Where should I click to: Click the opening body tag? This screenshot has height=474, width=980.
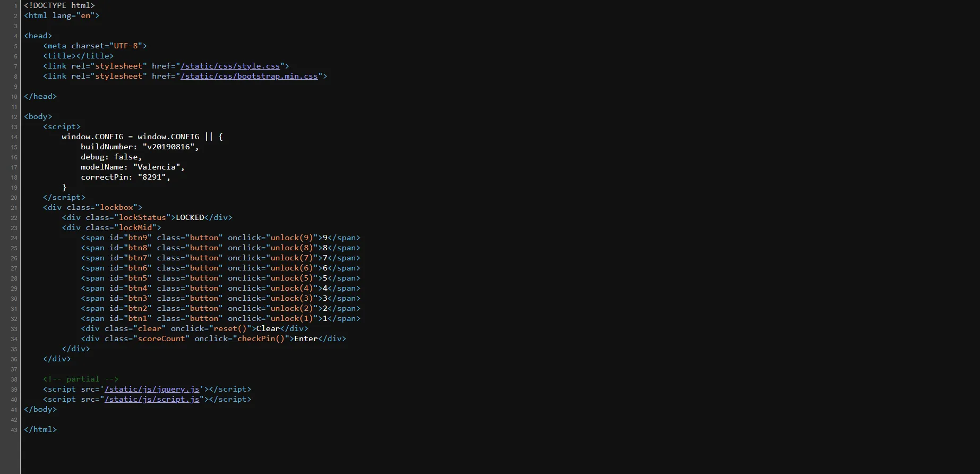[x=38, y=116]
